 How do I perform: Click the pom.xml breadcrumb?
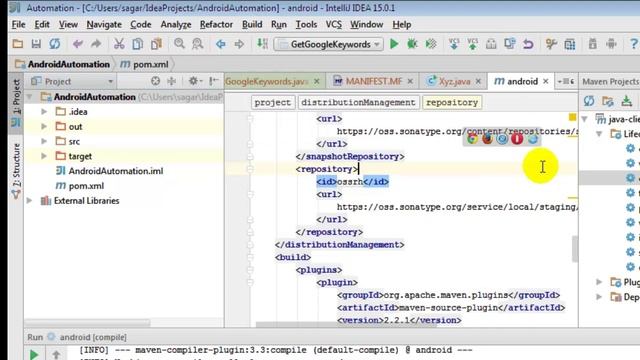[x=145, y=64]
